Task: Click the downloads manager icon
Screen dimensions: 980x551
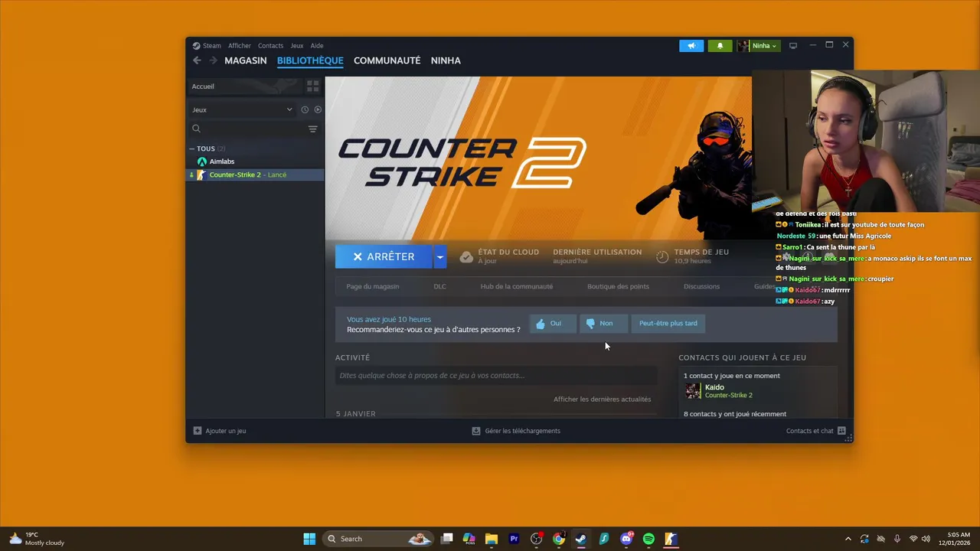Action: (x=476, y=431)
